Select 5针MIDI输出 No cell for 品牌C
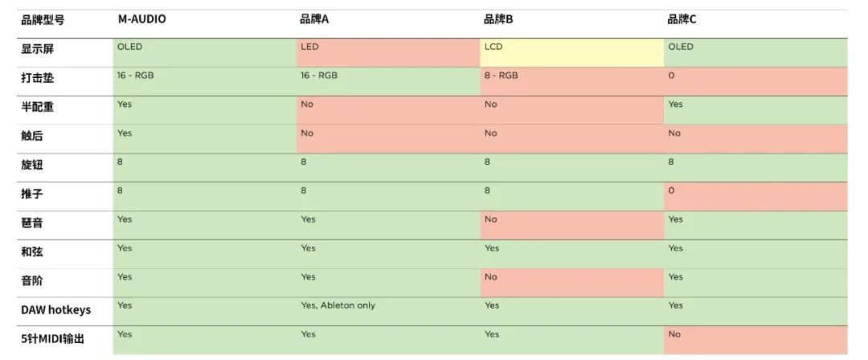 tap(755, 340)
